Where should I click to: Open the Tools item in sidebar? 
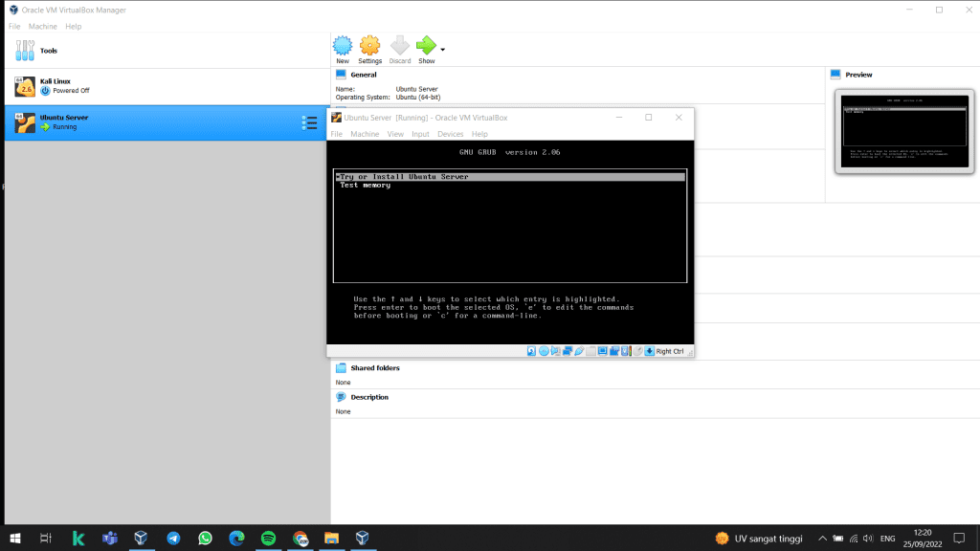click(x=48, y=51)
